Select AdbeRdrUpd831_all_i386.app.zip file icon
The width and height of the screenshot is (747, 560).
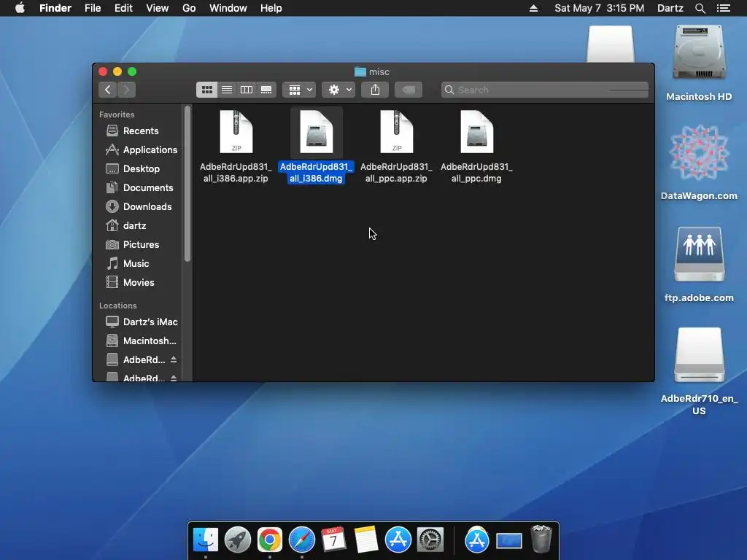(236, 132)
